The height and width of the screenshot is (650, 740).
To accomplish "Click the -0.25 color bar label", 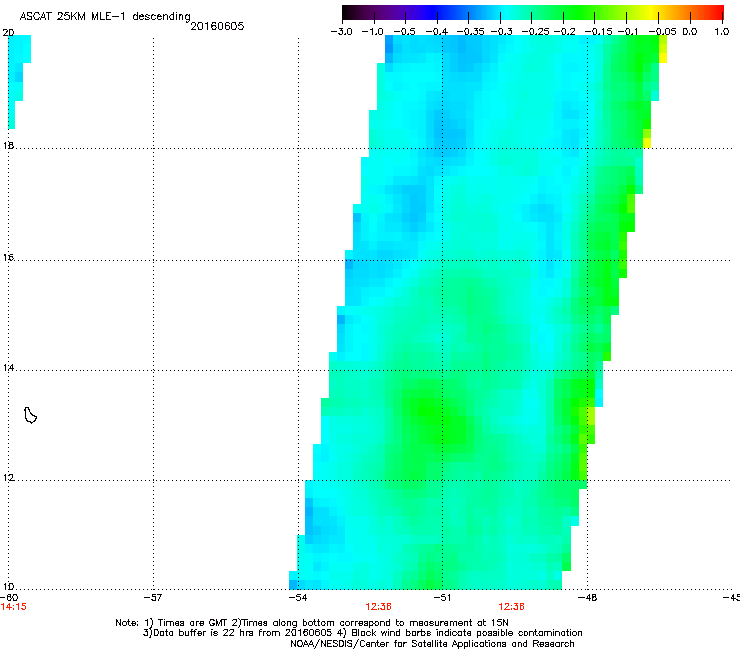I will (536, 32).
